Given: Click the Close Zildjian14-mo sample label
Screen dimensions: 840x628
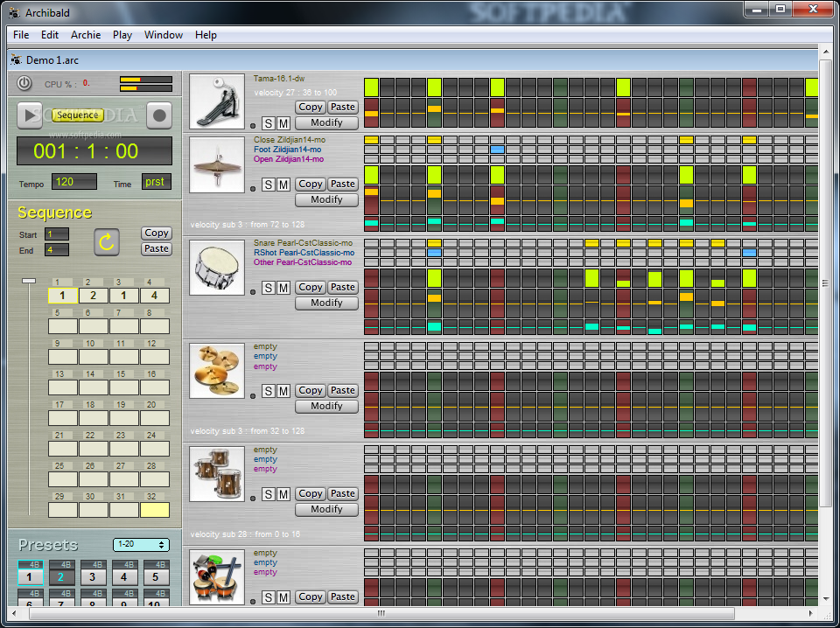Looking at the screenshot, I should [290, 140].
